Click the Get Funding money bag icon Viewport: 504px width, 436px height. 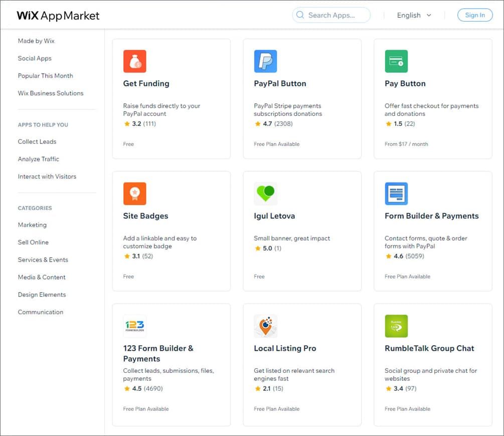coord(135,61)
